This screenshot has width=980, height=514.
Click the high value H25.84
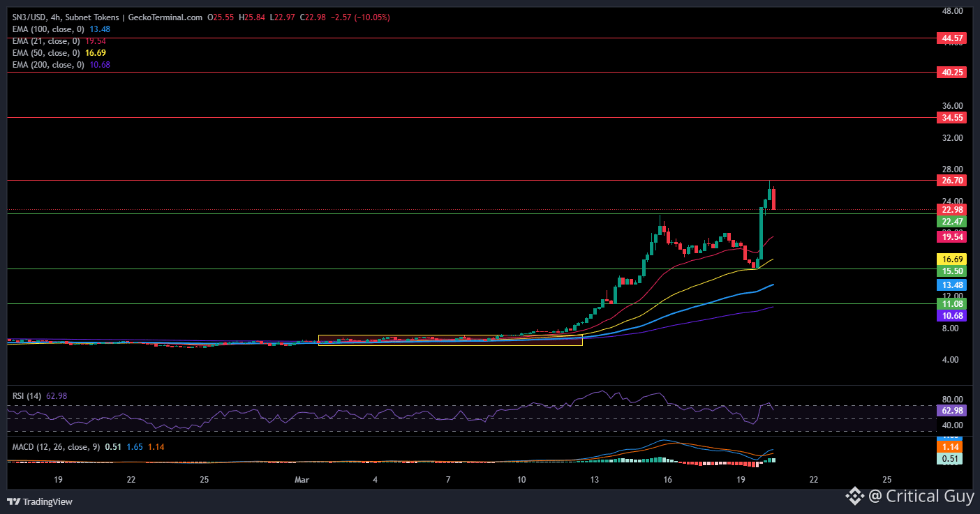(252, 17)
